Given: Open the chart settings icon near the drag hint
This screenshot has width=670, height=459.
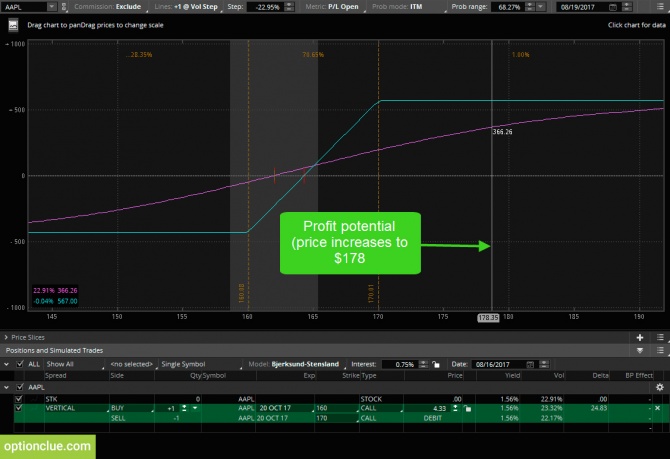Looking at the screenshot, I should click(x=13, y=25).
